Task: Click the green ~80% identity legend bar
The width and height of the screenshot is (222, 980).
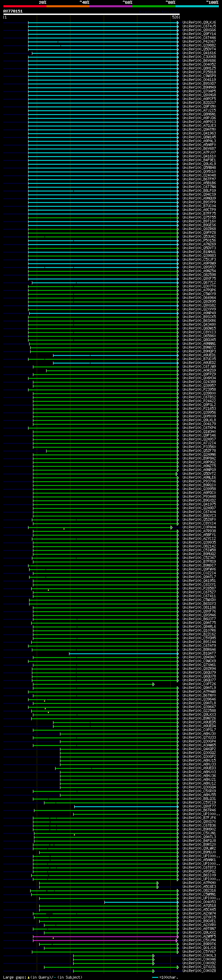Action: click(x=154, y=6)
